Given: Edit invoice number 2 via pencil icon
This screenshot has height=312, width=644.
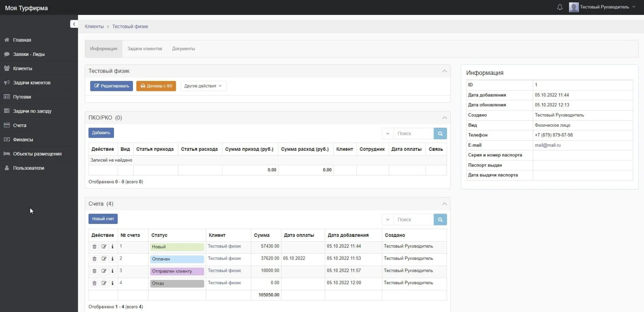Looking at the screenshot, I should pyautogui.click(x=104, y=259).
